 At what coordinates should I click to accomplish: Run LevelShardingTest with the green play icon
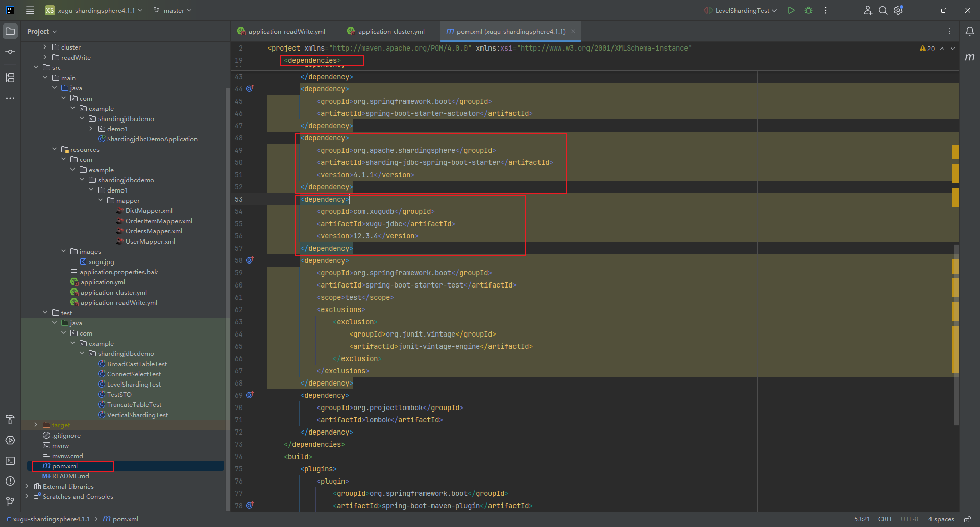[791, 10]
